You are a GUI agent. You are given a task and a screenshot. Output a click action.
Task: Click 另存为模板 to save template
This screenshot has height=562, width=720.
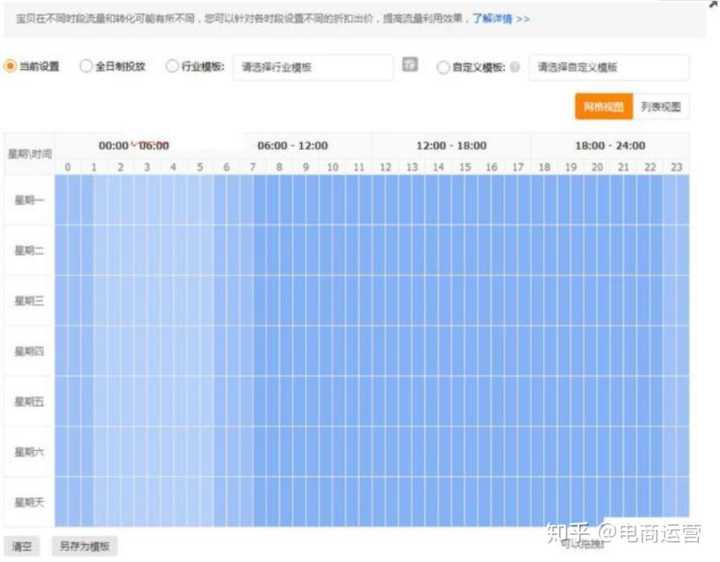[x=84, y=547]
